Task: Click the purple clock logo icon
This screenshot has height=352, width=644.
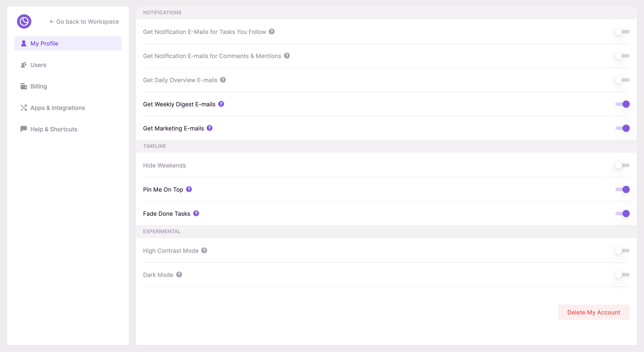Action: (x=24, y=21)
